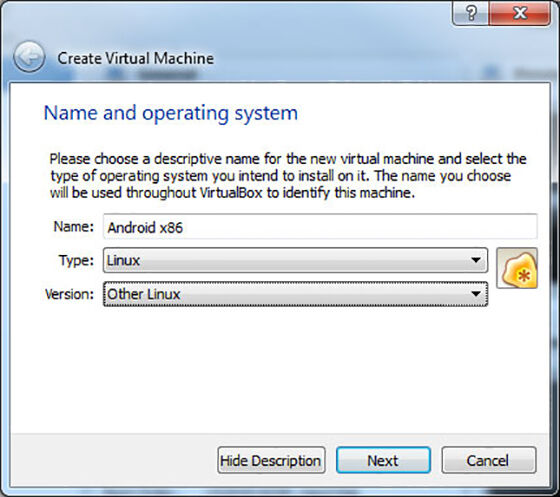
Task: Cancel the virtual machine wizard
Action: pyautogui.click(x=489, y=460)
